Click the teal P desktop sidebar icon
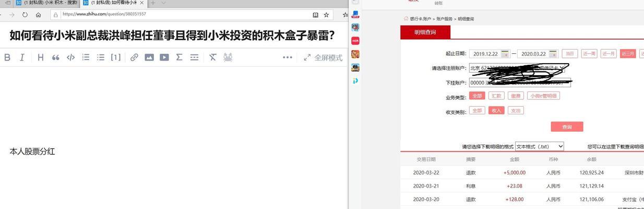644x209 pixels. pyautogui.click(x=355, y=80)
